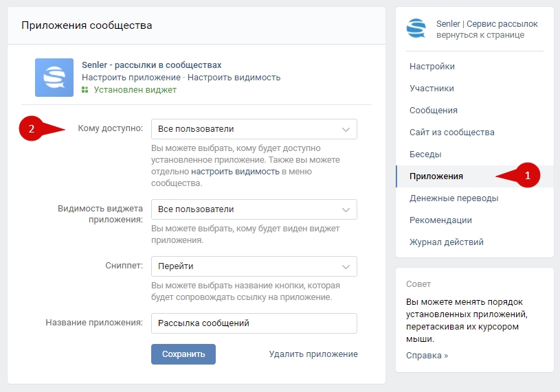Click the 'Справка »' help link

[x=427, y=356]
